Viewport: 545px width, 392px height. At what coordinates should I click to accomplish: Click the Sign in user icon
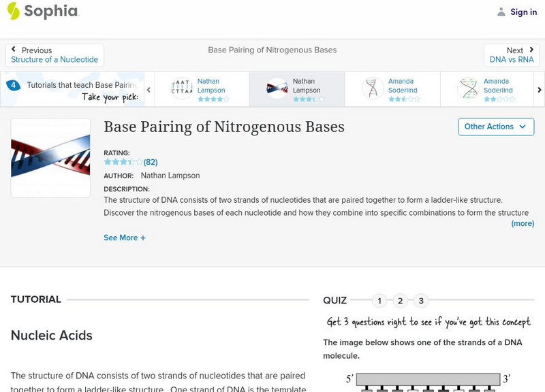point(501,12)
